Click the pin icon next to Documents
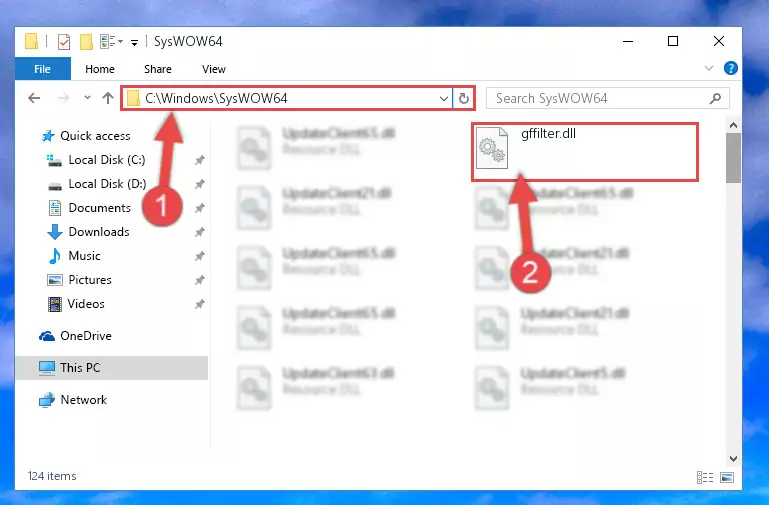 pos(200,208)
